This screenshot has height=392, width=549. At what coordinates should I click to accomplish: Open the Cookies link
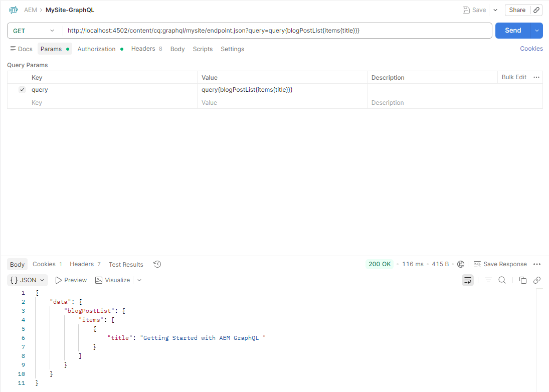531,49
